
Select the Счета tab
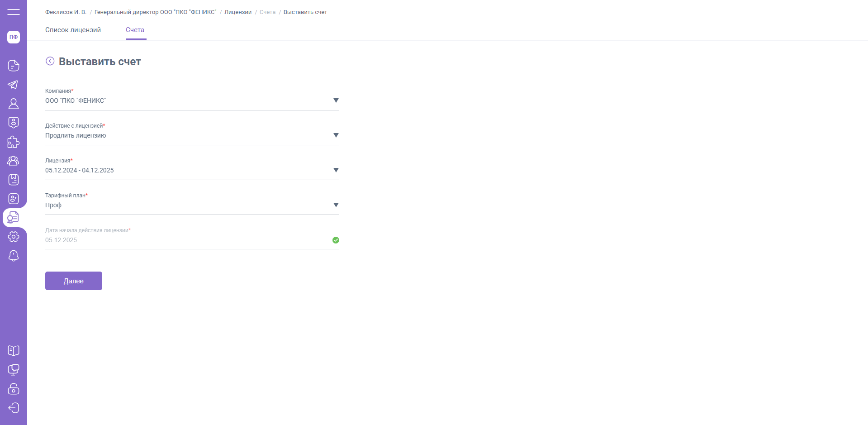click(x=135, y=30)
